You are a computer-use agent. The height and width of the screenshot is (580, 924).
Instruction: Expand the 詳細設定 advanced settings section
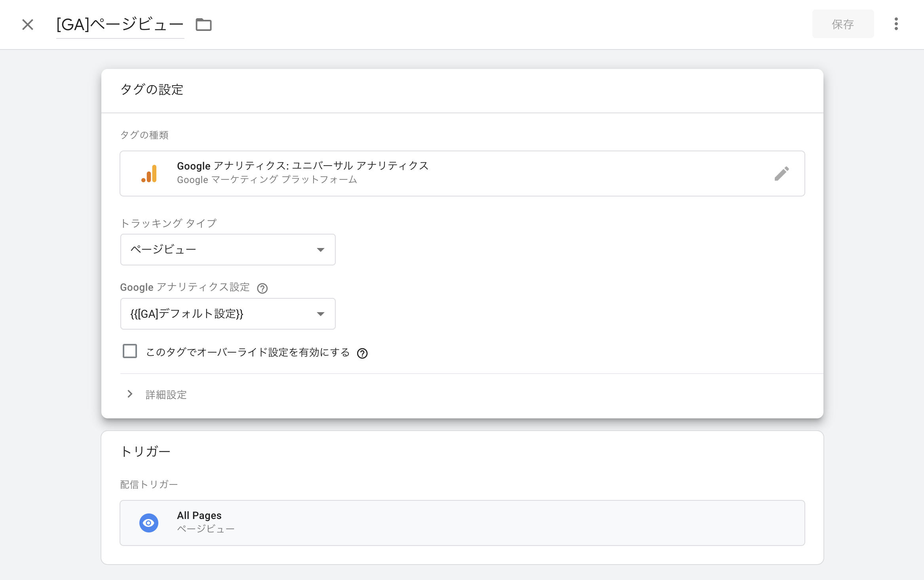pyautogui.click(x=156, y=395)
